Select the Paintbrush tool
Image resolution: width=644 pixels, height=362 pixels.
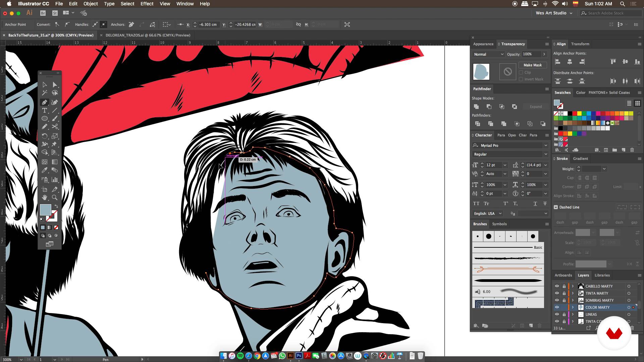55,119
